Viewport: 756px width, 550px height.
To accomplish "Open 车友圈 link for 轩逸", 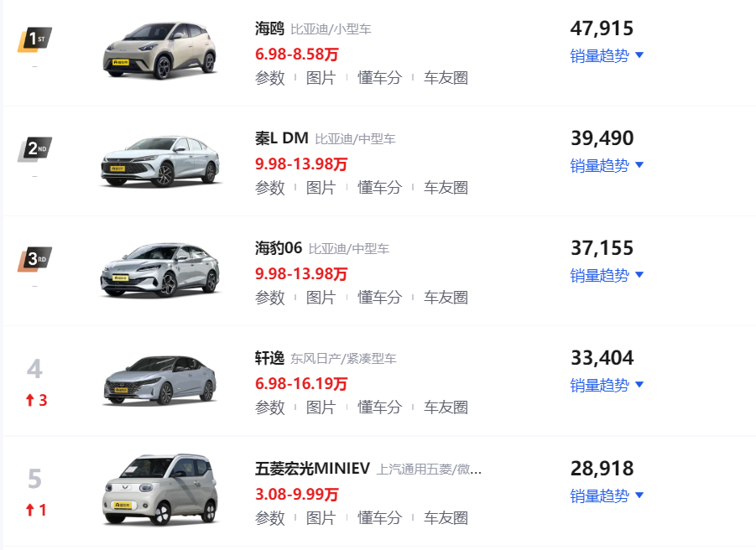I will pyautogui.click(x=446, y=407).
